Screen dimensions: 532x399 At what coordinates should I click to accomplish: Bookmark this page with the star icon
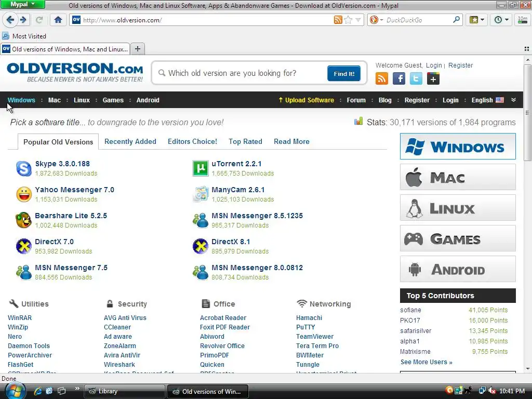[348, 20]
